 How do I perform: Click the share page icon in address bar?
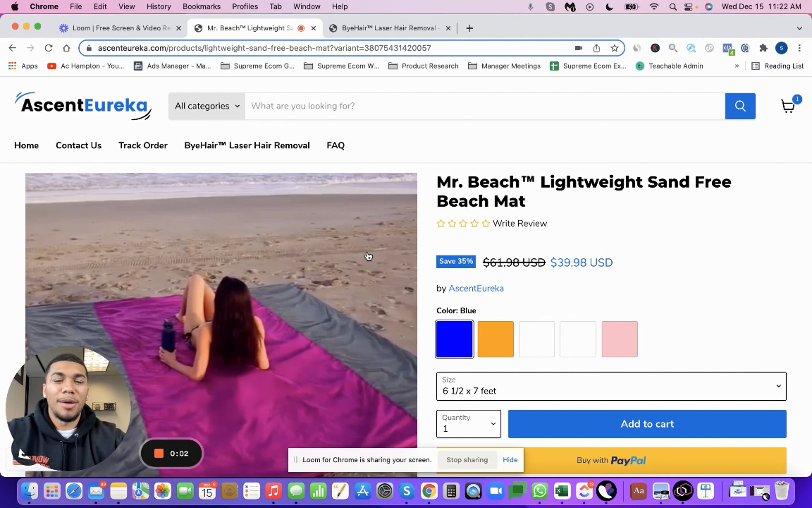pyautogui.click(x=596, y=48)
